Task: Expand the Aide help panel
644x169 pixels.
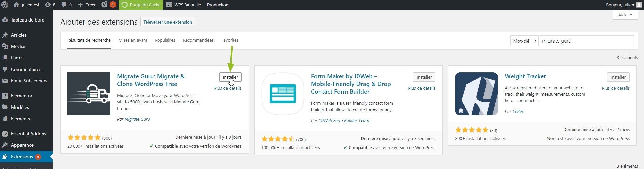Action: pos(625,15)
